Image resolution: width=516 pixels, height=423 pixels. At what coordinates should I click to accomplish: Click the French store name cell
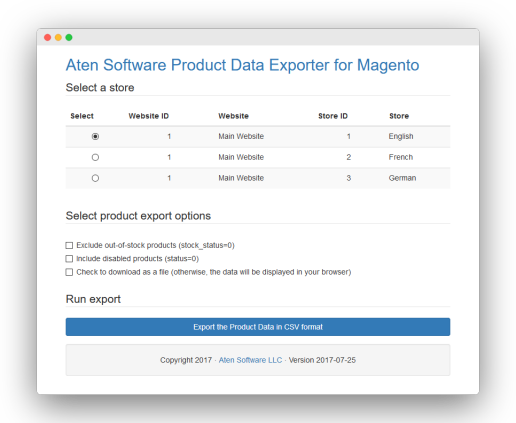(401, 157)
